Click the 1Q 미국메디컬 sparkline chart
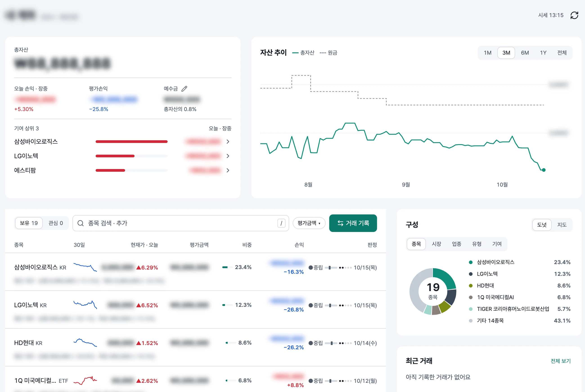585x392 pixels. click(x=85, y=380)
